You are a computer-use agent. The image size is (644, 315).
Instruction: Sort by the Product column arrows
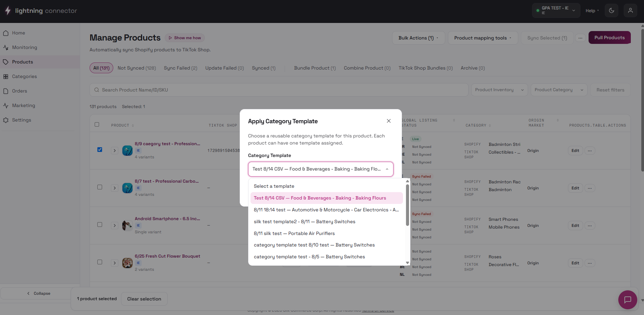pos(133,126)
